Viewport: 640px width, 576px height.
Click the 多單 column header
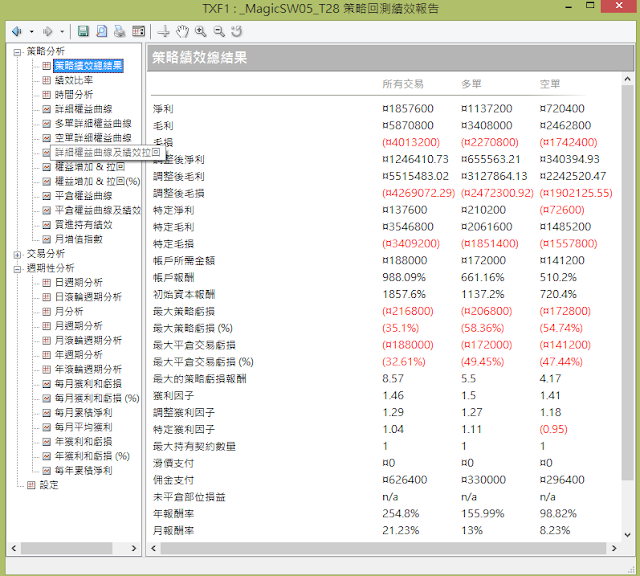click(471, 84)
